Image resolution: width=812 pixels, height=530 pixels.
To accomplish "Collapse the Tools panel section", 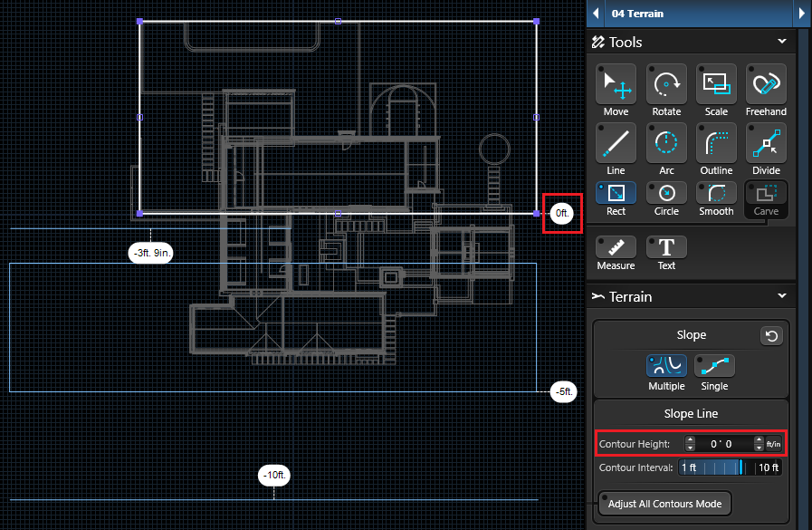I will [782, 42].
